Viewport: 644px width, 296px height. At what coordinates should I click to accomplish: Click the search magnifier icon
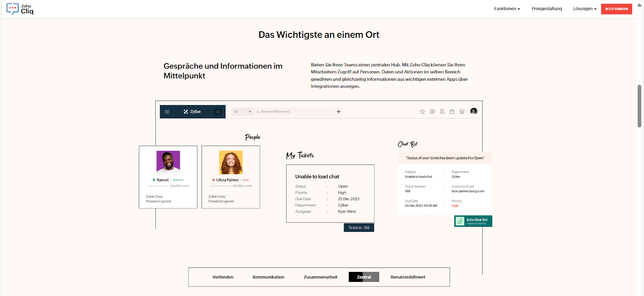coord(258,112)
